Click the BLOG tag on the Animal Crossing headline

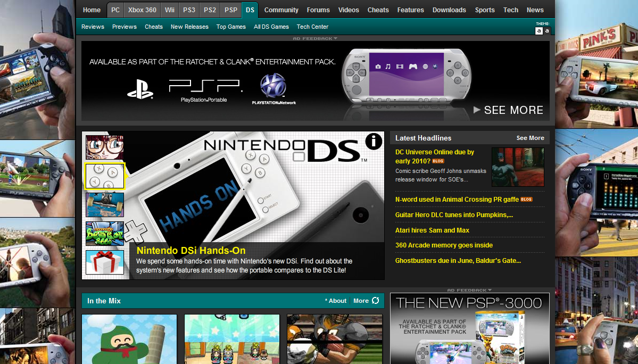tap(526, 200)
